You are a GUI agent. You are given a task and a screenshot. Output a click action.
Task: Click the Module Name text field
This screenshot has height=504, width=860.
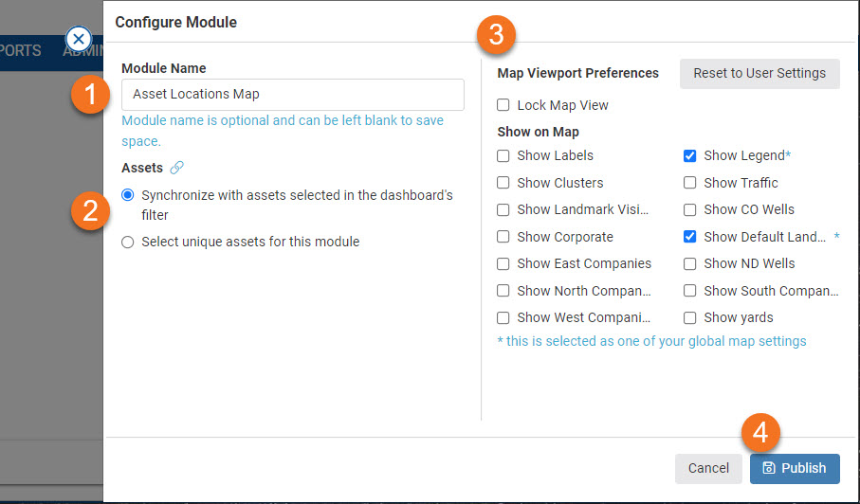click(292, 95)
